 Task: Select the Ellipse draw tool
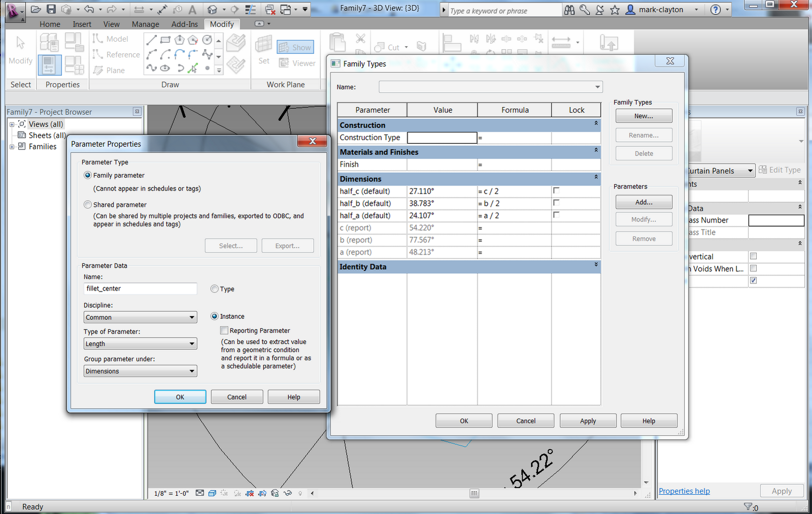(165, 68)
